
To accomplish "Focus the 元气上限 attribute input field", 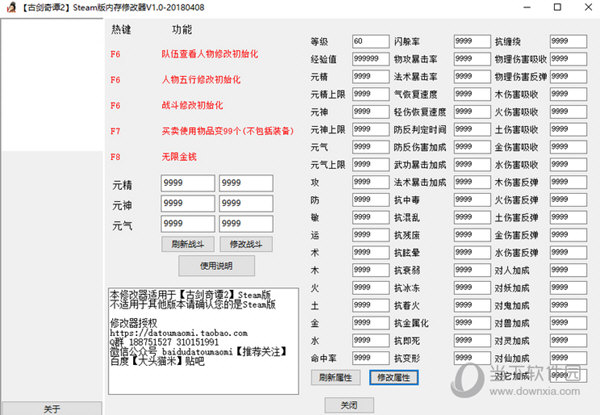I will pyautogui.click(x=370, y=164).
